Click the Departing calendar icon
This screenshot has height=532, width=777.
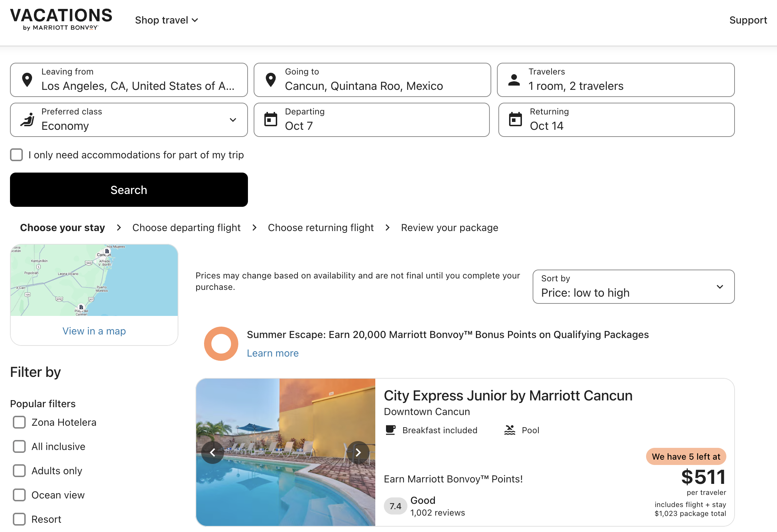click(x=271, y=119)
